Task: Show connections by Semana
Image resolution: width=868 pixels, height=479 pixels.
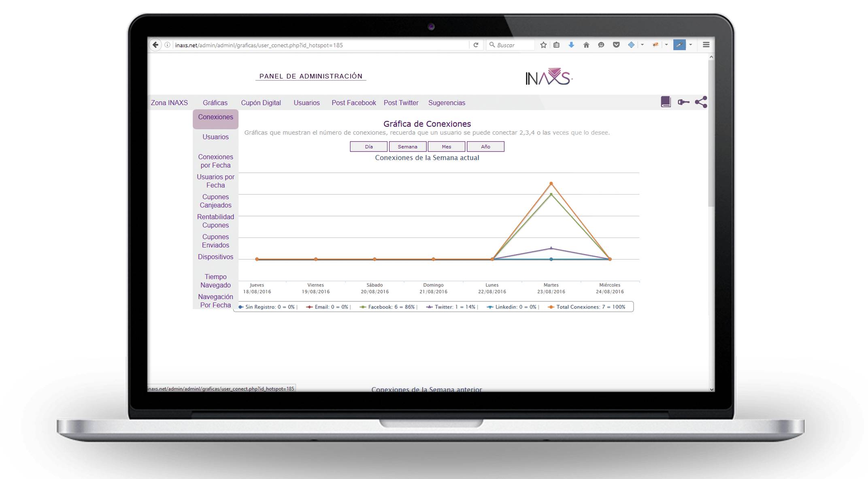Action: click(x=407, y=147)
